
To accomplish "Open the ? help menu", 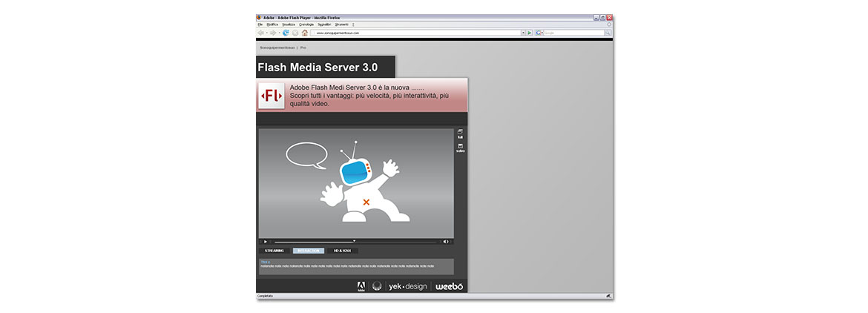I will pyautogui.click(x=353, y=24).
